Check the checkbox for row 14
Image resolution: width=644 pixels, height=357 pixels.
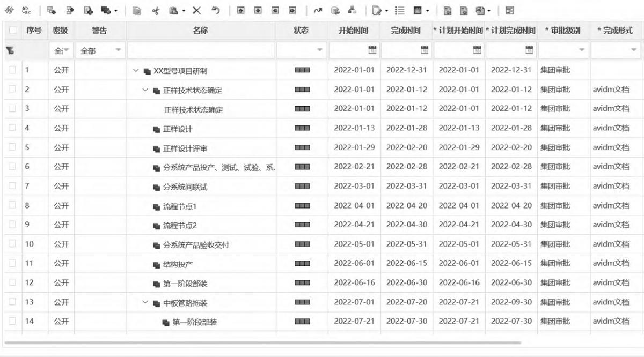click(12, 321)
